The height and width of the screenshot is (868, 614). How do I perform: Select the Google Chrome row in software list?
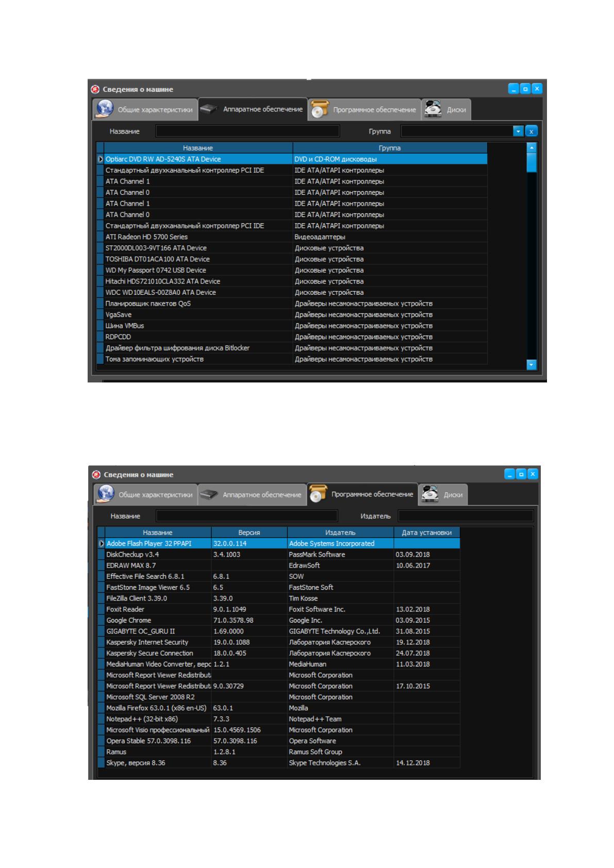[279, 620]
